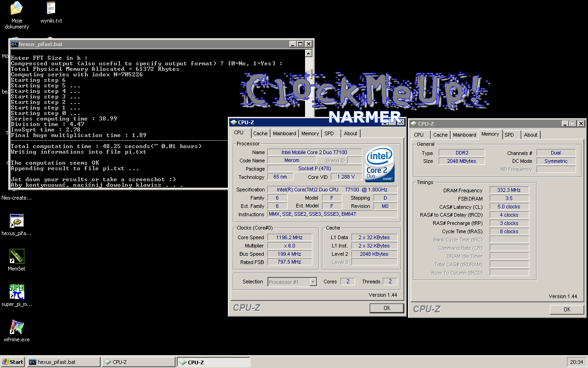Click Bus Speed value 199.4 MHz
588x368 pixels.
(289, 254)
